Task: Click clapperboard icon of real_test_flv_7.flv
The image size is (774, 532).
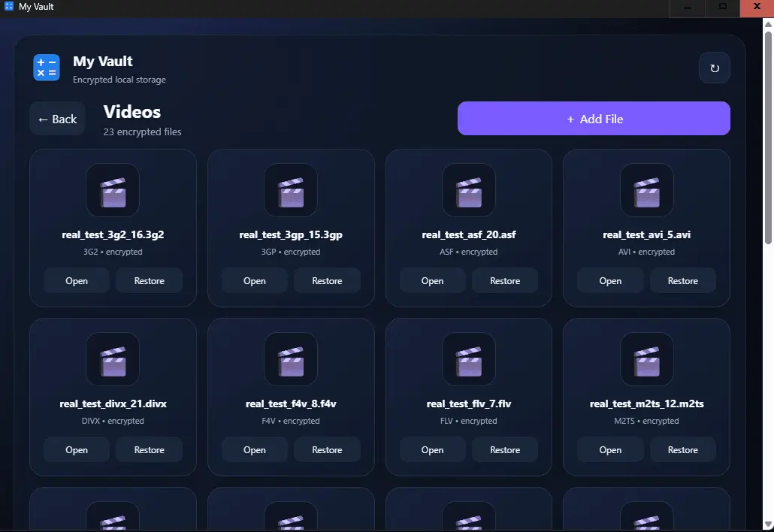Action: pos(468,359)
